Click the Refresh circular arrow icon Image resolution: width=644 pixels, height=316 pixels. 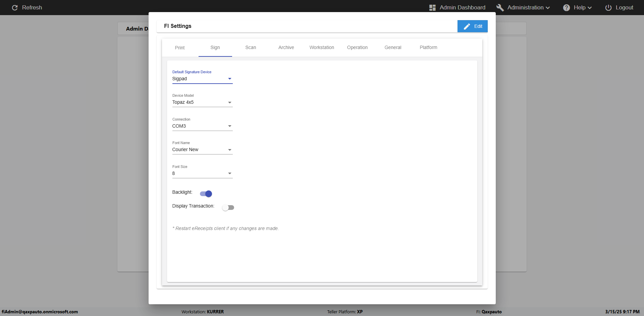(x=15, y=7)
